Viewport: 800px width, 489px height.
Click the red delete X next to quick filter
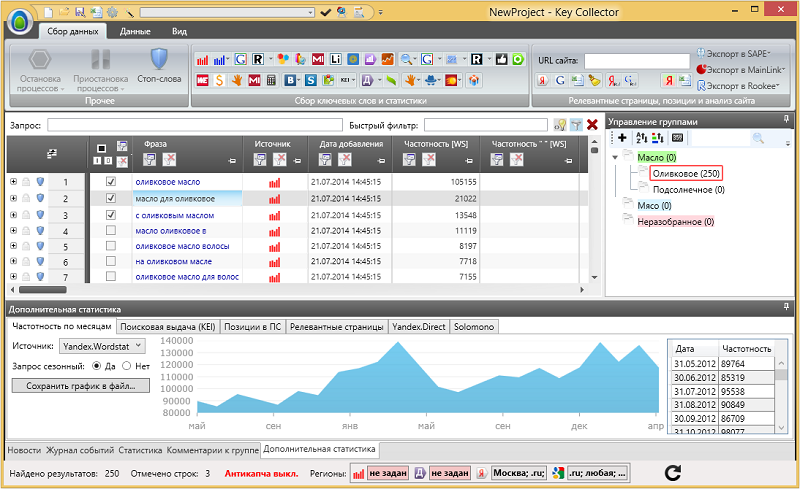(592, 125)
